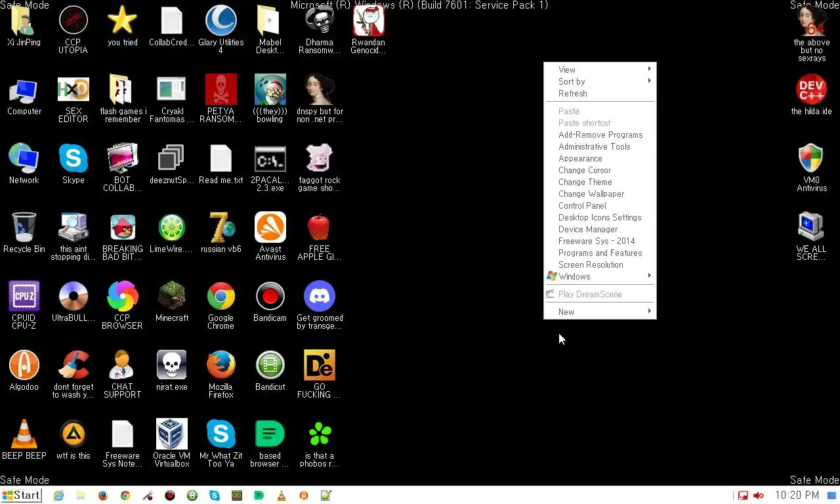Launch Firefox from the taskbar
This screenshot has height=504, width=840.
click(x=103, y=495)
